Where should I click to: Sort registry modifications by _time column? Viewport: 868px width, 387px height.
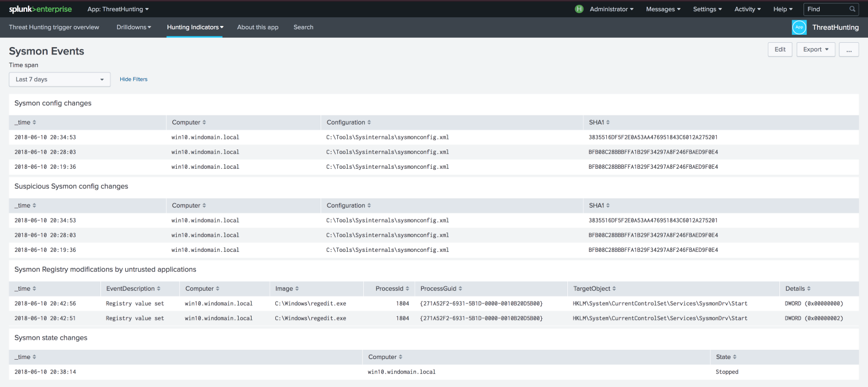pyautogui.click(x=25, y=288)
